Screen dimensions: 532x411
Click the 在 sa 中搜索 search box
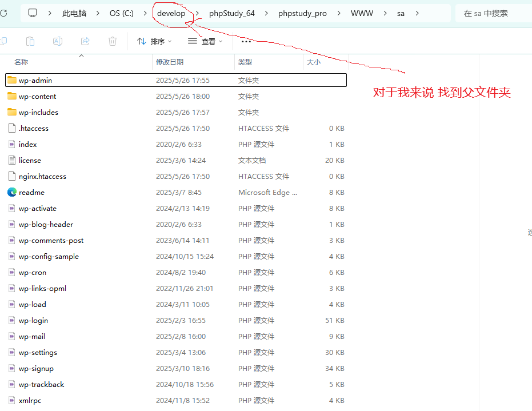[493, 13]
